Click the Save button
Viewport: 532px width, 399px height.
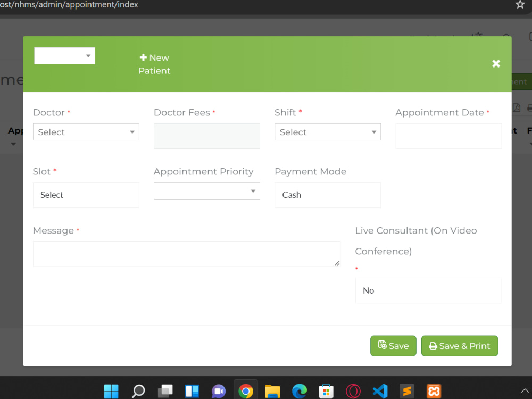[x=393, y=346]
